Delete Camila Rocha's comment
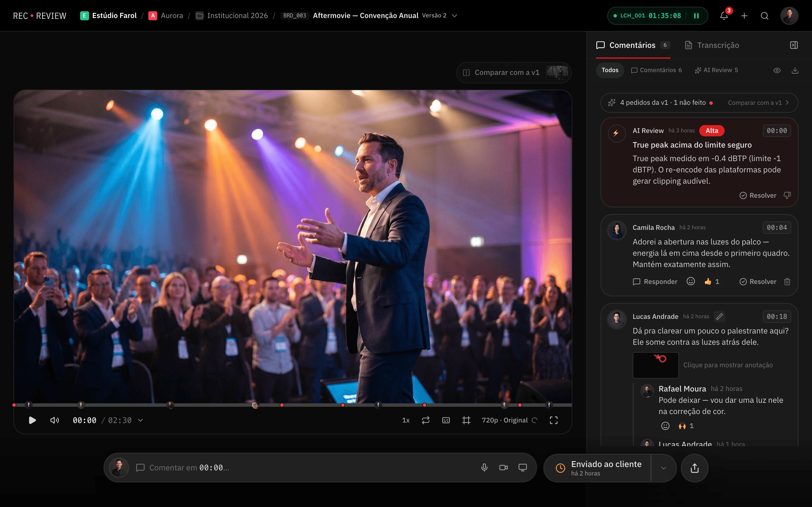The image size is (812, 507). 787,282
